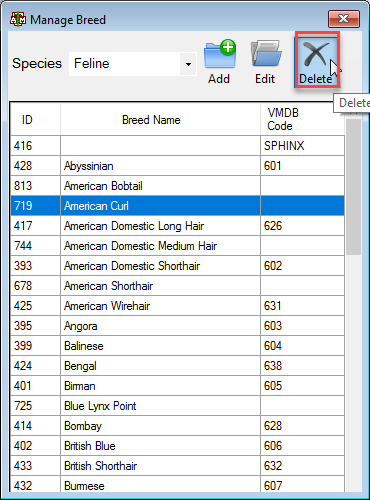This screenshot has height=500, width=370.
Task: Select the American Curl breed row
Action: click(x=178, y=206)
